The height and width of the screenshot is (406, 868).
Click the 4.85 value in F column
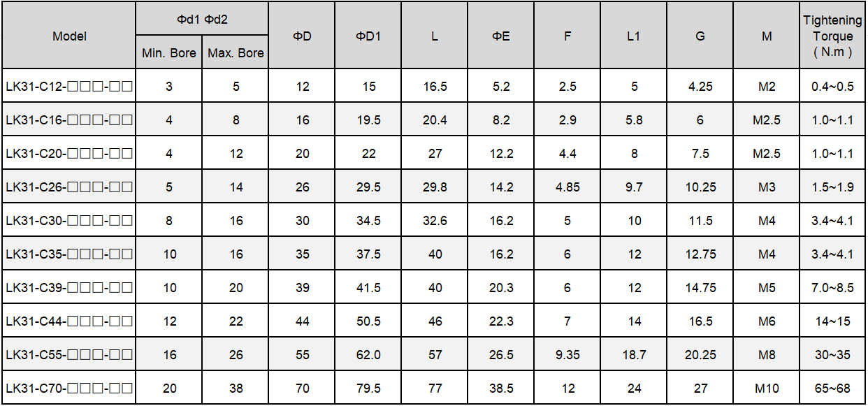(x=567, y=187)
